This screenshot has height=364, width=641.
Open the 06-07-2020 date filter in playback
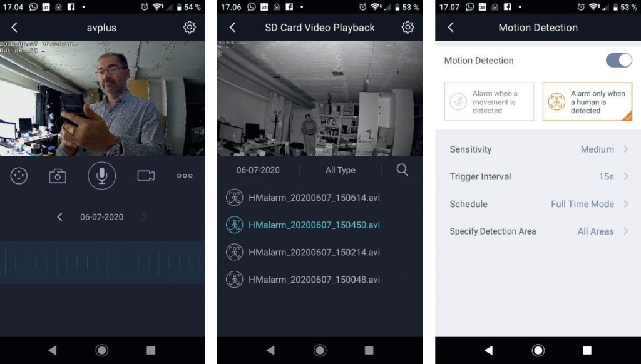click(258, 170)
